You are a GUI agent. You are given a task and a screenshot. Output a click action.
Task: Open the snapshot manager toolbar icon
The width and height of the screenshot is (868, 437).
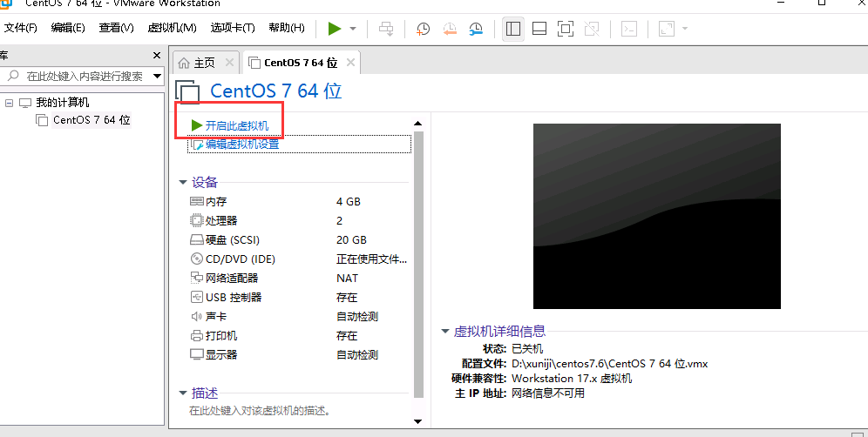(476, 29)
